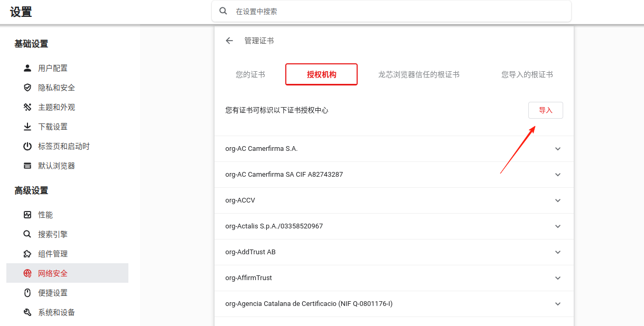644x326 pixels.
Task: Click the back arrow beside 管理证书
Action: click(x=229, y=41)
